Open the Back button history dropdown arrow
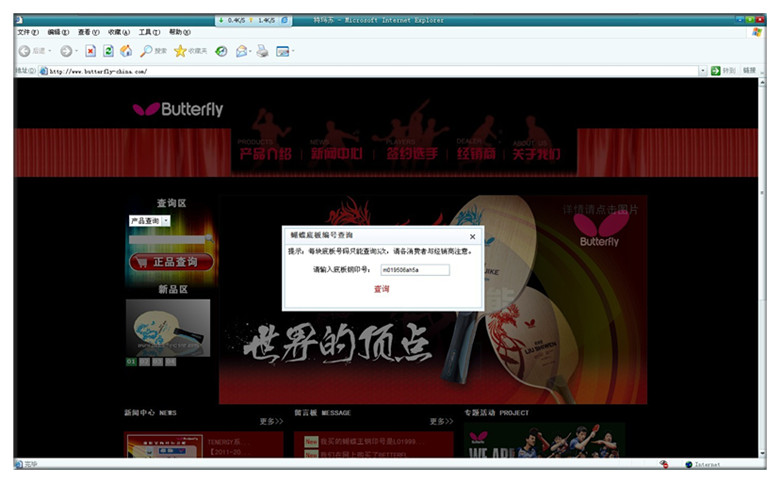Screen dimensions: 780x483 tap(50, 51)
